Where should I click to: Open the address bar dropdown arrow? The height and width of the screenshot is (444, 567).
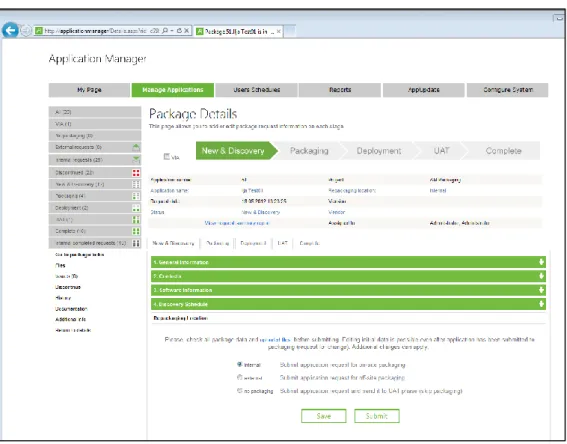coord(172,31)
